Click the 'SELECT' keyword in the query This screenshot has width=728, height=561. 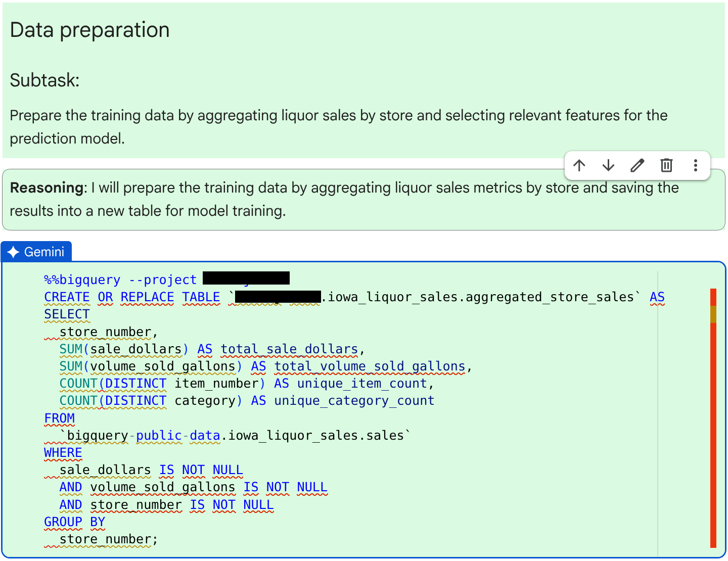click(x=67, y=314)
